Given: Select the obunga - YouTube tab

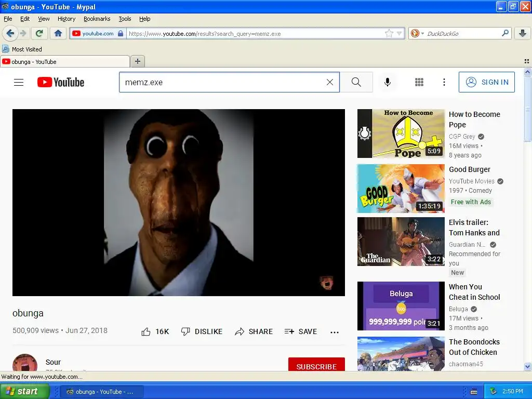Looking at the screenshot, I should (x=65, y=61).
